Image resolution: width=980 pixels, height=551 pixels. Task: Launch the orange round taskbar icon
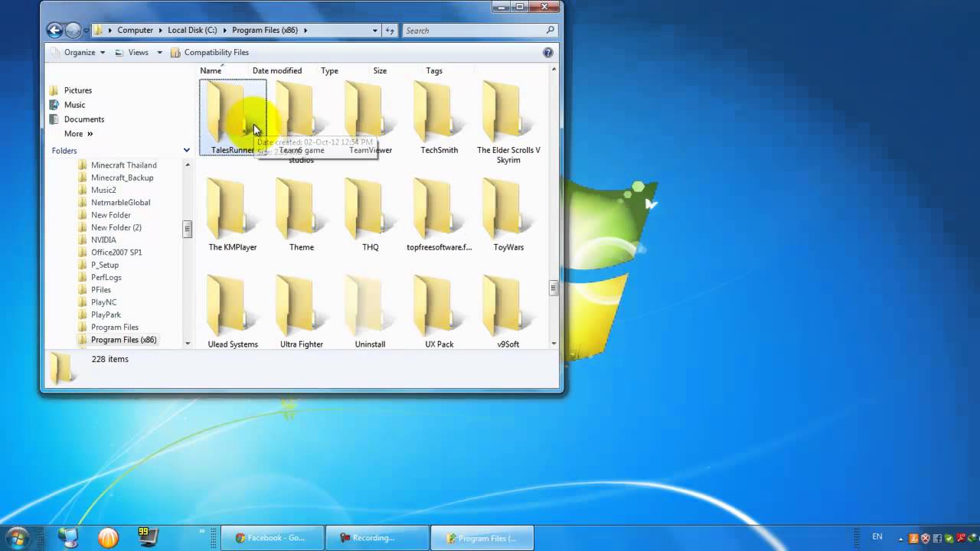(109, 538)
